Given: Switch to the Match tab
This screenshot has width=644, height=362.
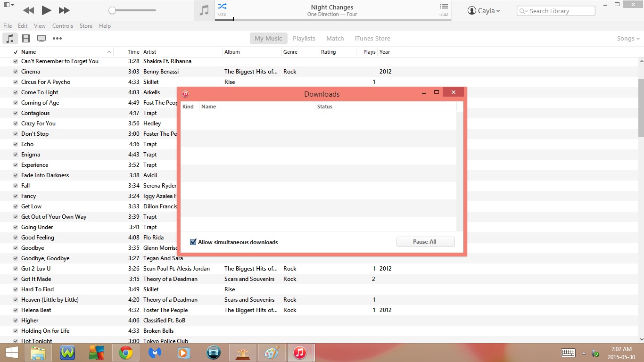Looking at the screenshot, I should pos(335,39).
